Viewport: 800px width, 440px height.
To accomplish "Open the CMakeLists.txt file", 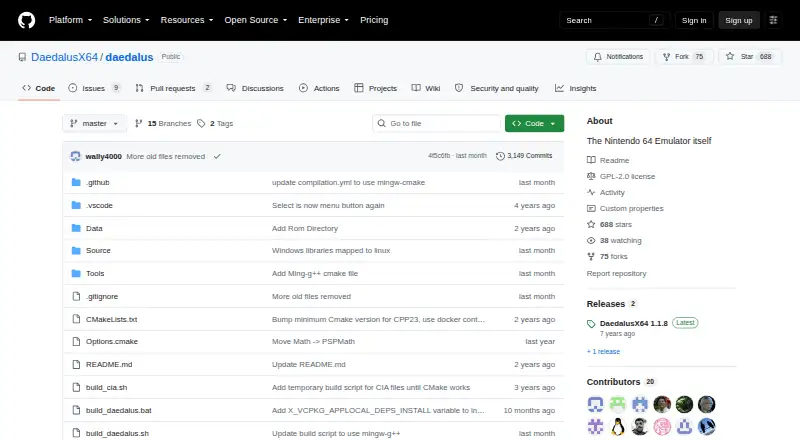I will (111, 320).
